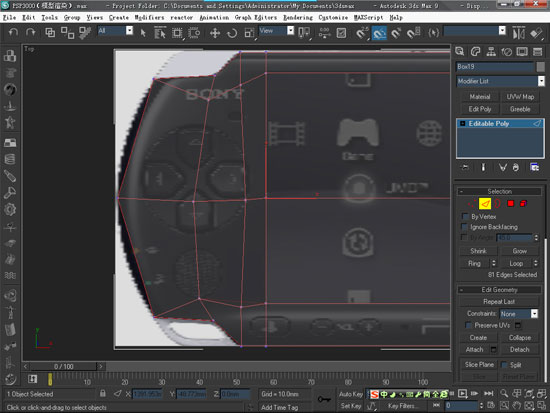550x413 pixels.
Task: Click the time slider 0 / 100 handle
Action: pos(63,366)
